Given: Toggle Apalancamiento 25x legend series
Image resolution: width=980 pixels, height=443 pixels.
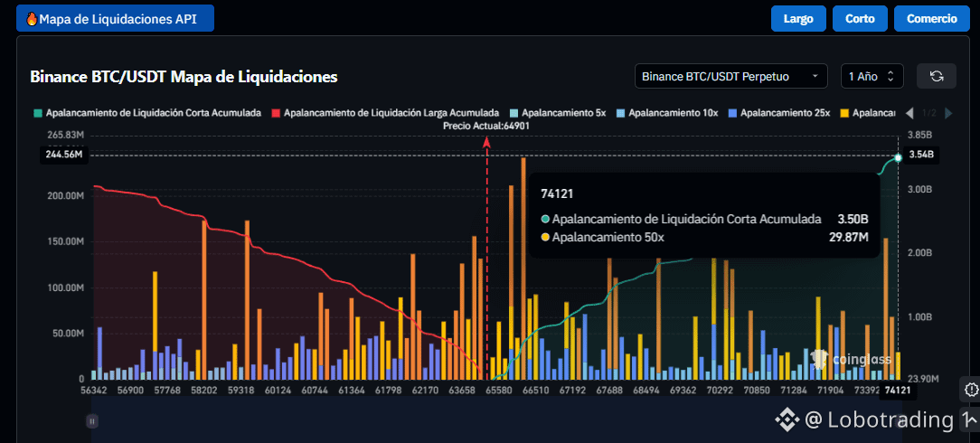Looking at the screenshot, I should (778, 113).
